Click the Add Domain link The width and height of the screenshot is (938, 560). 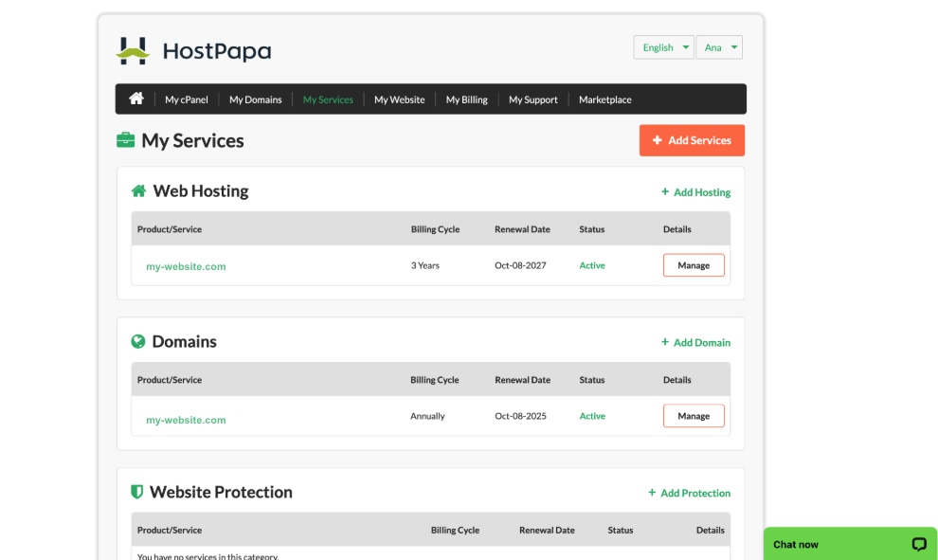click(x=695, y=342)
